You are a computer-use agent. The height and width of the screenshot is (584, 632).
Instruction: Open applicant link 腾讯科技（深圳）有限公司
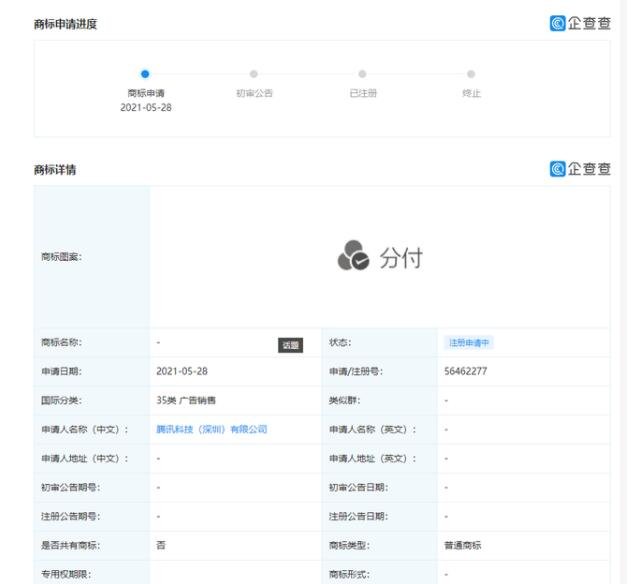[x=212, y=429]
